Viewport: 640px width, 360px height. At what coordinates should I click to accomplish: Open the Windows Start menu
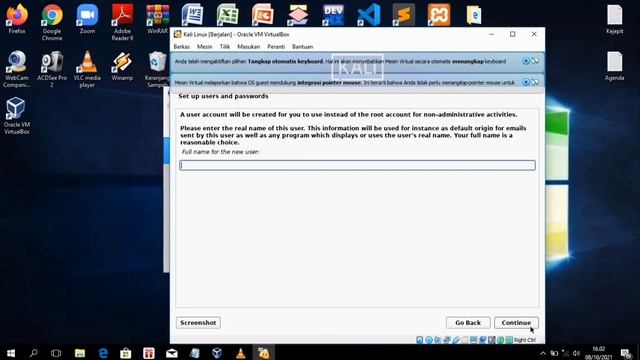(11, 353)
